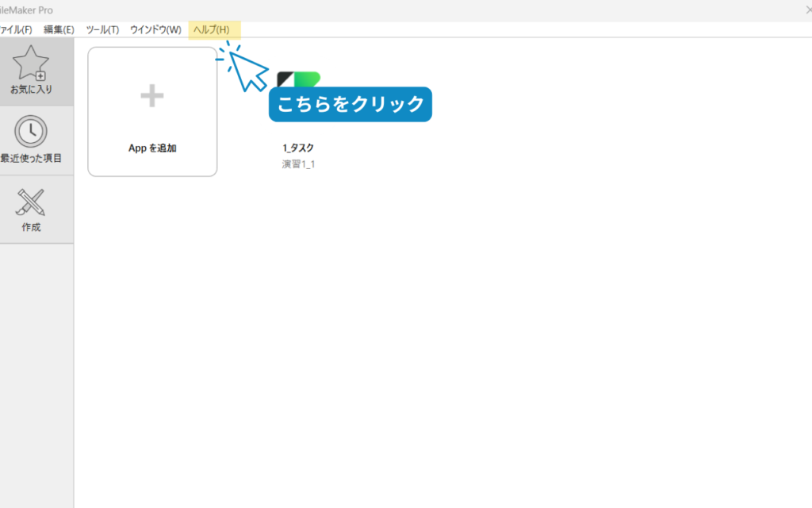Open the ウインドウ(W) menu

pos(155,29)
